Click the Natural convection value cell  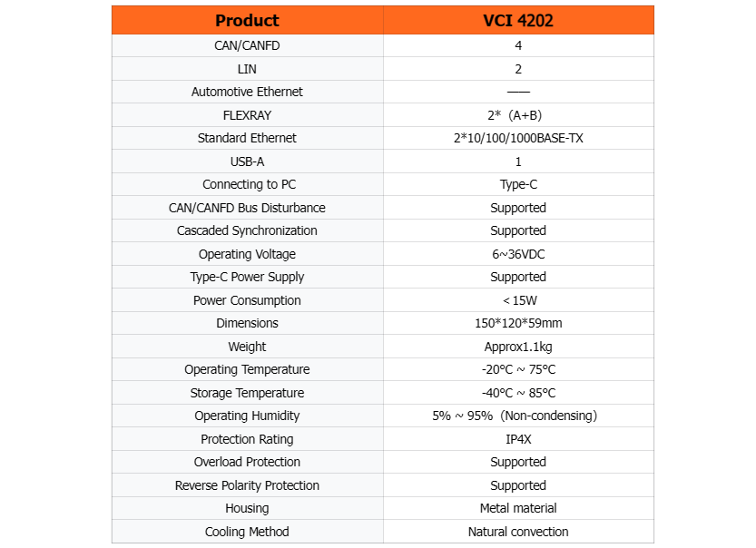coord(518,532)
